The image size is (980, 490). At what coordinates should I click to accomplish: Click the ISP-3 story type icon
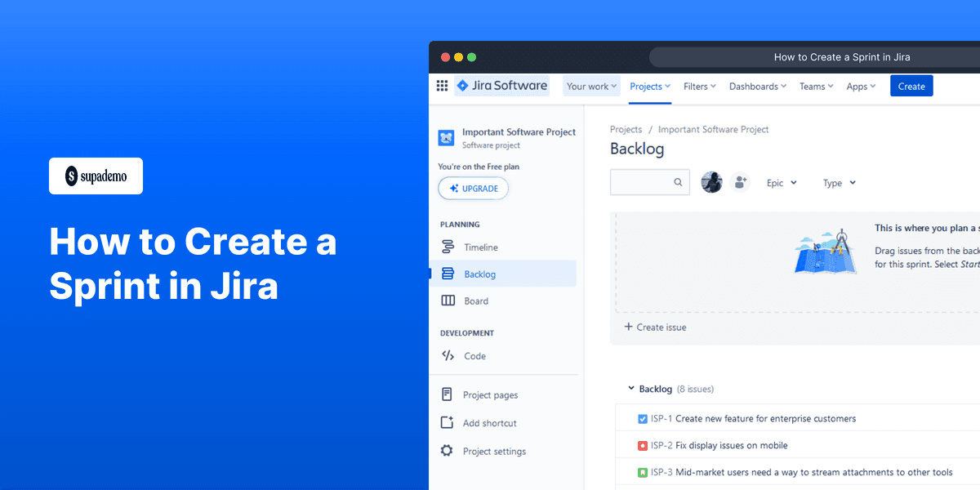pos(643,472)
